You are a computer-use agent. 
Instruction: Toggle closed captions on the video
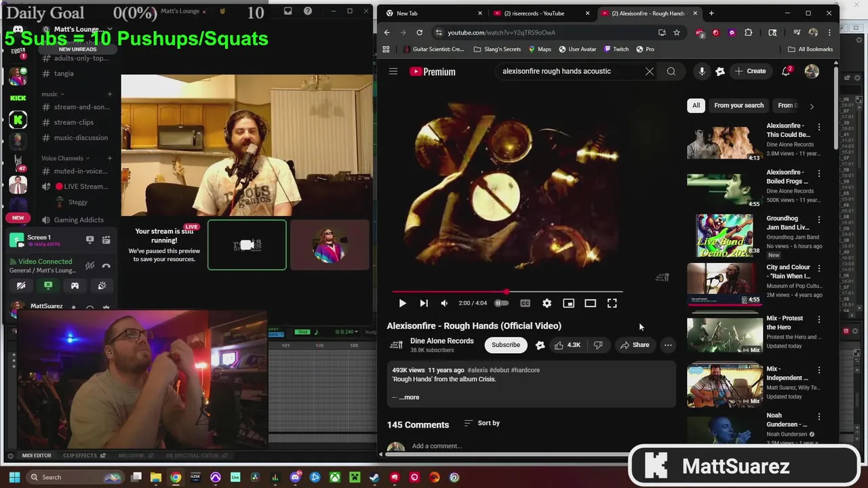[525, 304]
